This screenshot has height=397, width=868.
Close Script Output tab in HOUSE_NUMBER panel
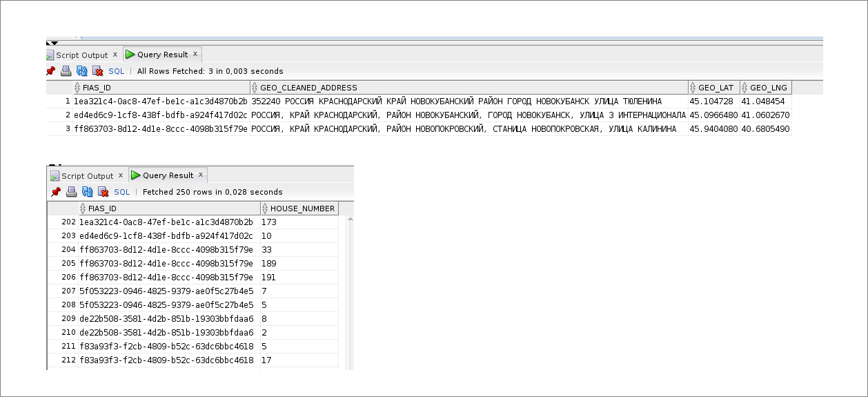[x=121, y=175]
